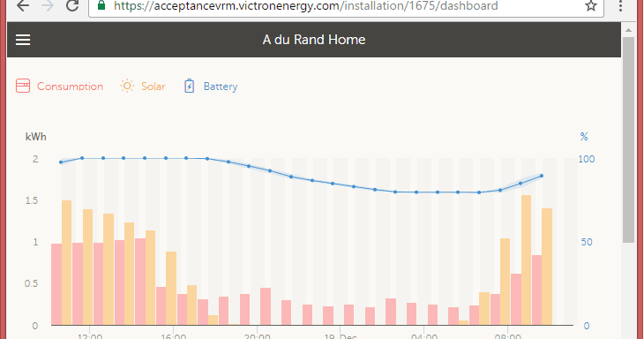Click the tallest solar bar near 08:00
644x339 pixels.
point(526,260)
